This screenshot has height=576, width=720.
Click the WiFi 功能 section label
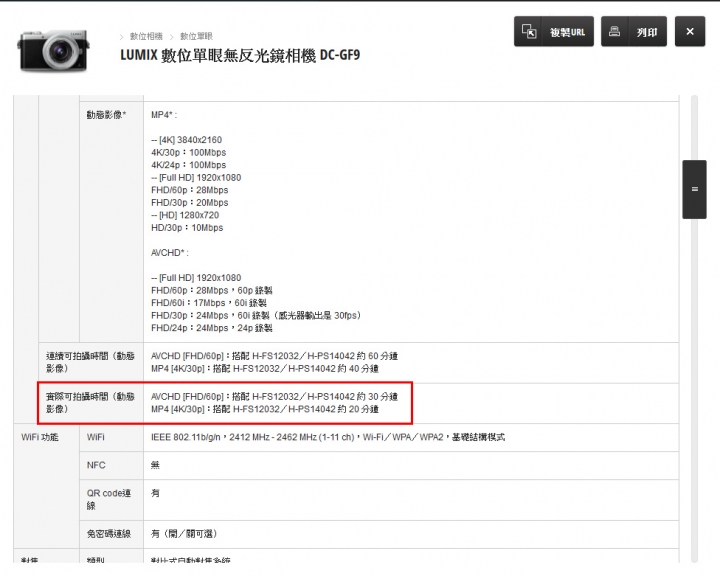click(40, 437)
